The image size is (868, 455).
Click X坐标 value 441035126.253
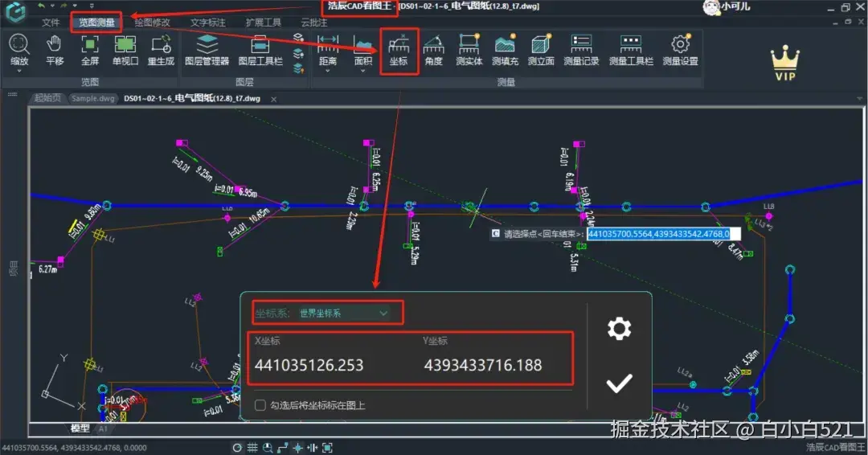(309, 365)
